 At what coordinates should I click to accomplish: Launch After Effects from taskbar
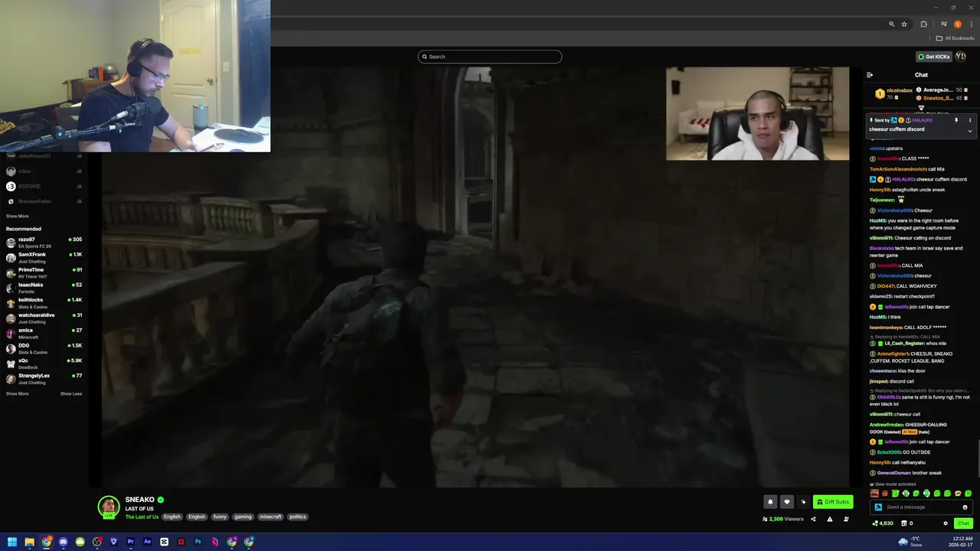pos(147,542)
